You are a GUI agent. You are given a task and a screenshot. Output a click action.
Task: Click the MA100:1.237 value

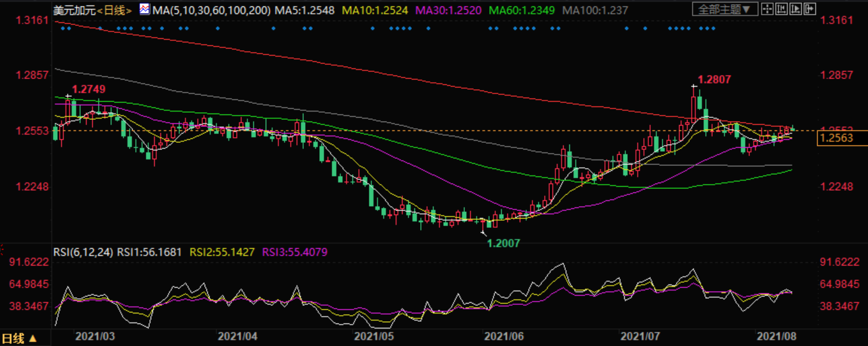point(595,10)
